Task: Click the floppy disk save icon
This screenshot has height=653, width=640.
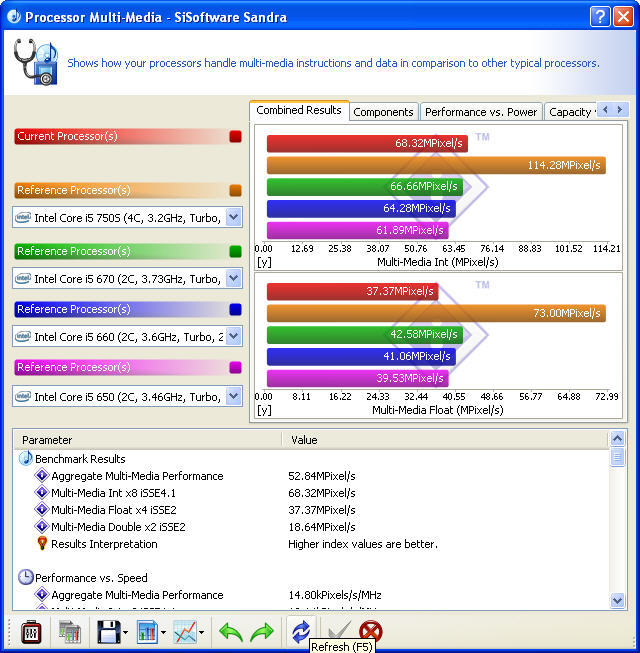Action: click(109, 632)
